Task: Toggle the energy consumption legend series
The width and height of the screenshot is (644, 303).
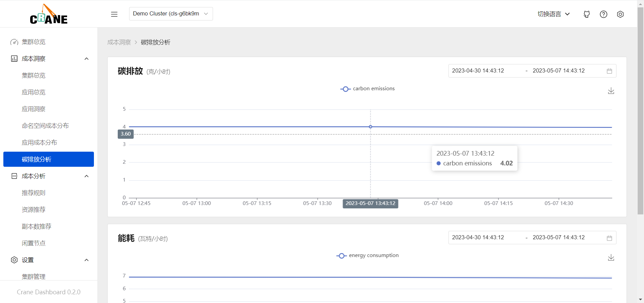Action: click(x=368, y=255)
